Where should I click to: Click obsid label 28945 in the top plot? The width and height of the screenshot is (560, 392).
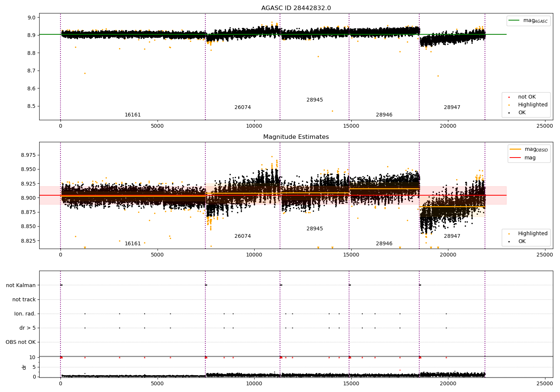(315, 100)
